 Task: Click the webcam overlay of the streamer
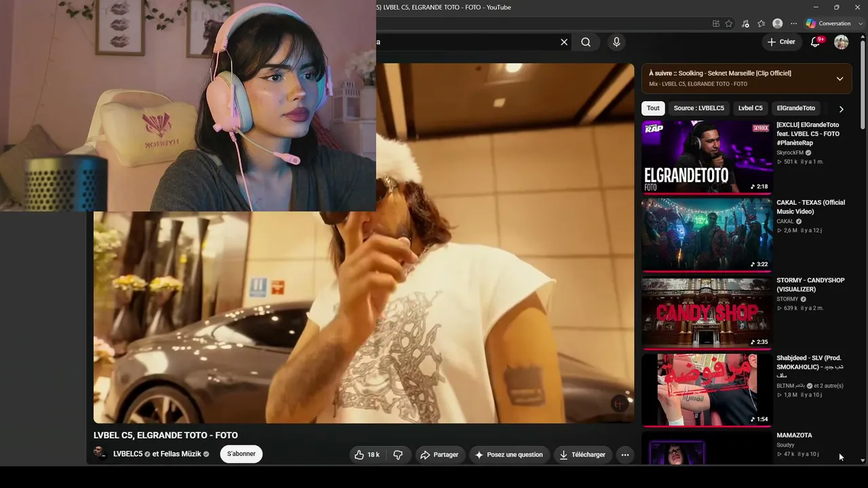coord(188,106)
